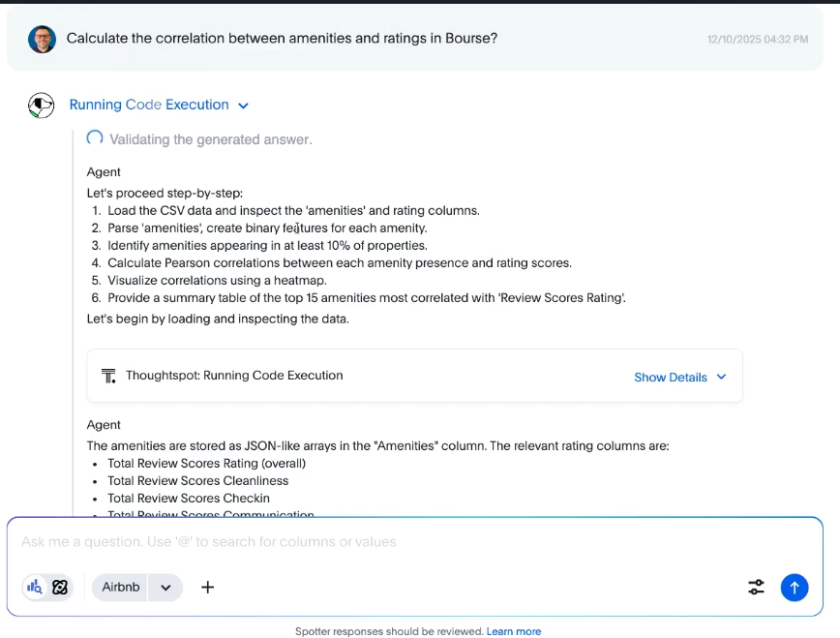The height and width of the screenshot is (638, 840).
Task: Toggle the right-hand agent mode icon
Action: [x=60, y=587]
